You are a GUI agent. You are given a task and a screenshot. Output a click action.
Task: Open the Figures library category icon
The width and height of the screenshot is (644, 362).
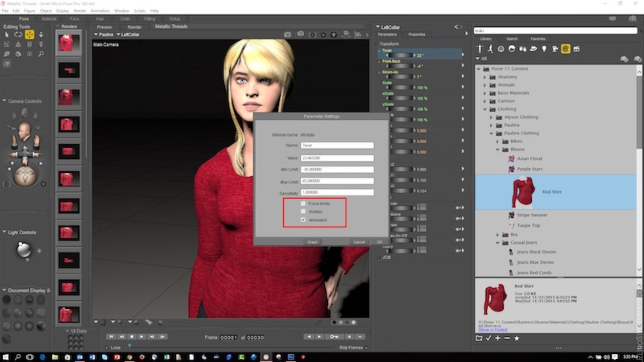point(480,49)
